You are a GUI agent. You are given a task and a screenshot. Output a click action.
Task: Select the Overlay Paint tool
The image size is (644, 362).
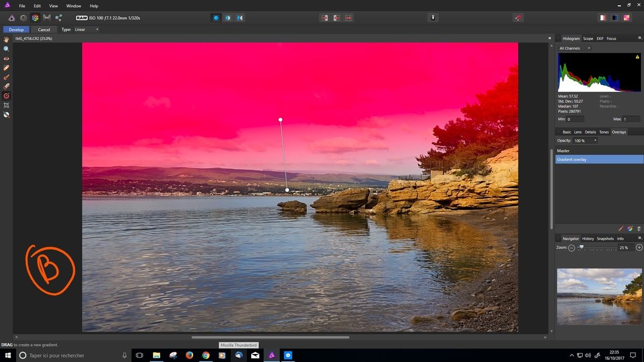tap(6, 77)
